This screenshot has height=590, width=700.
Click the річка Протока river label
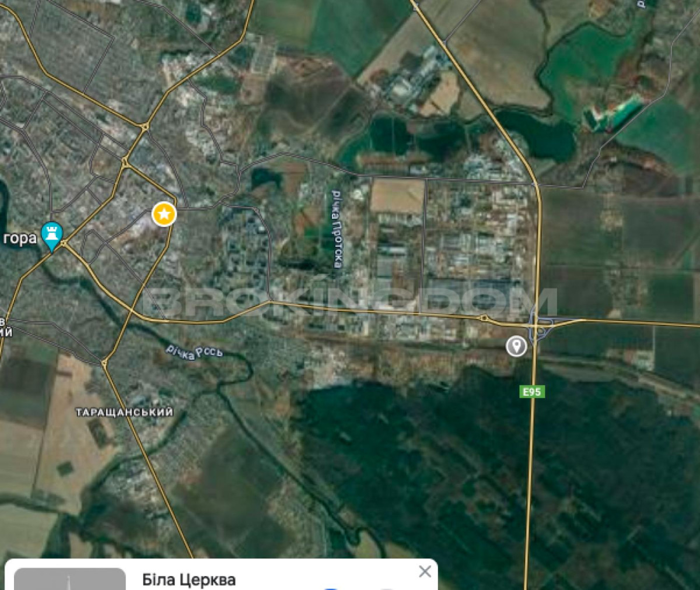[337, 229]
